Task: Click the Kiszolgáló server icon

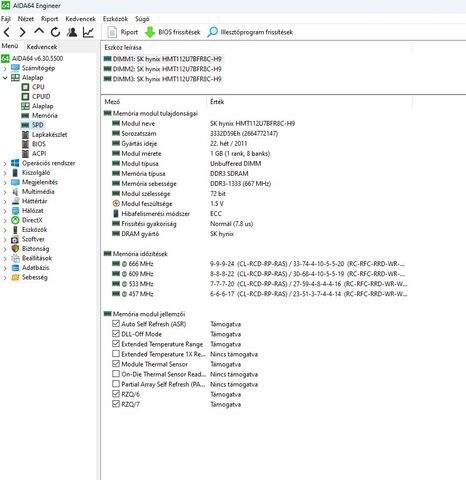Action: point(15,173)
